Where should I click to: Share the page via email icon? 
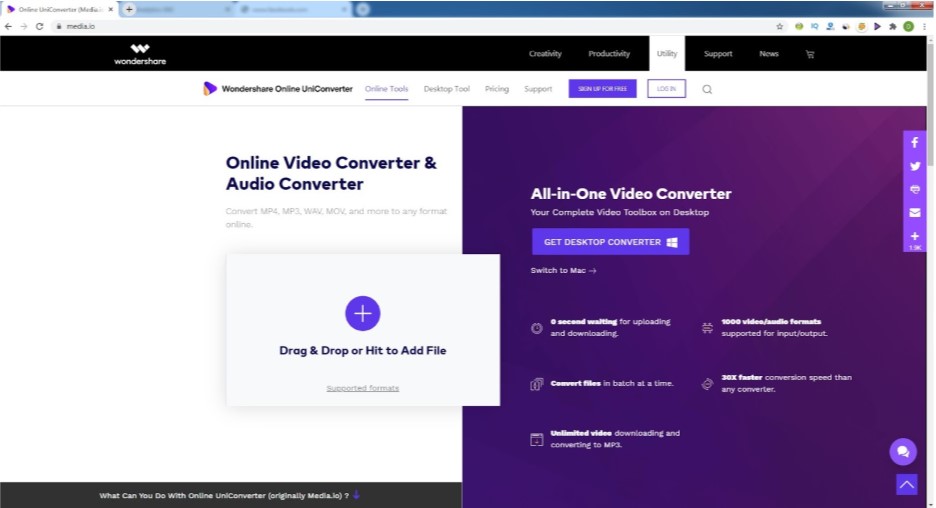click(x=915, y=213)
